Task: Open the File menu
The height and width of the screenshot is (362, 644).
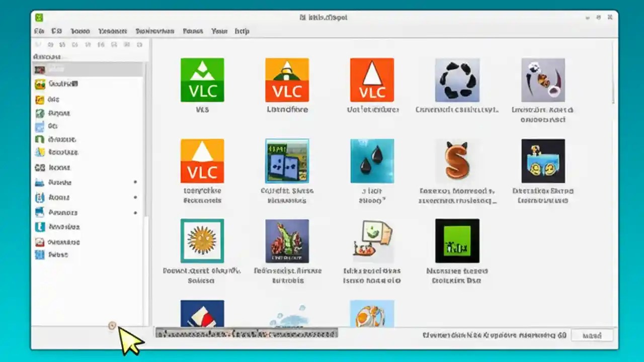Action: (x=39, y=31)
